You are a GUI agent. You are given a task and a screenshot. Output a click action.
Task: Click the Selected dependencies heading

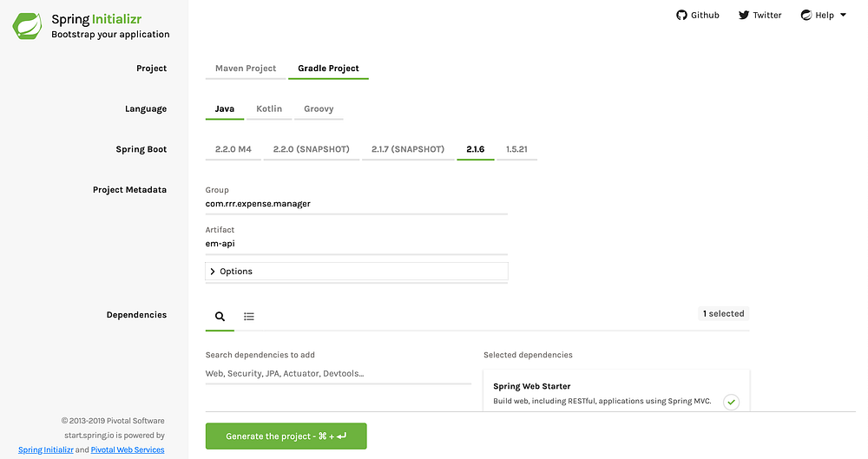[528, 355]
